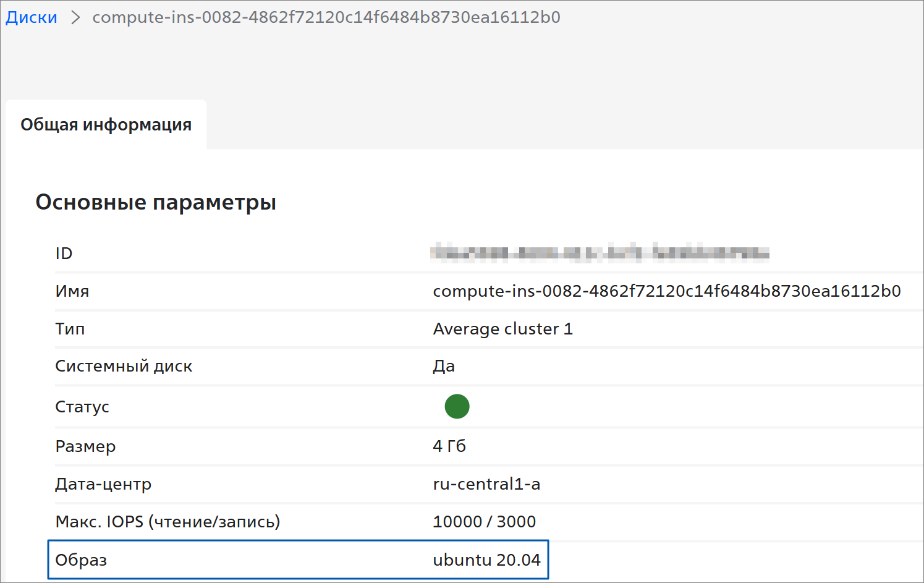Open the Общая информация tab
This screenshot has width=924, height=583.
(106, 125)
